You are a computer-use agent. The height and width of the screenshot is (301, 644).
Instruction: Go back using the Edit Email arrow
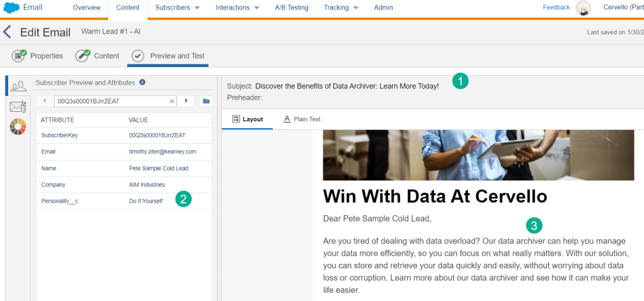click(x=7, y=32)
